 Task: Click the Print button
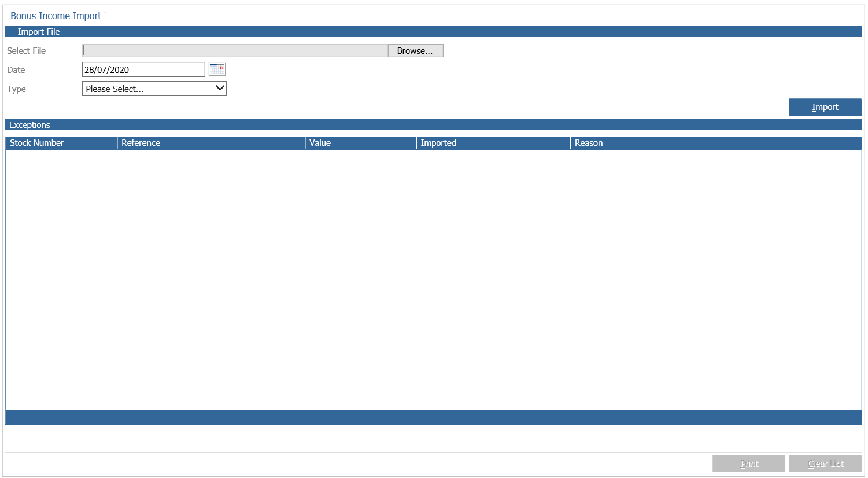point(749,464)
